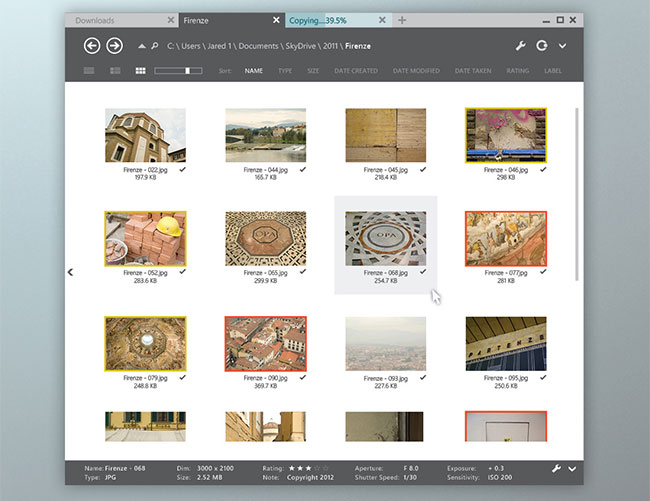Open settings wrench in top toolbar
This screenshot has width=650, height=501.
pos(521,46)
